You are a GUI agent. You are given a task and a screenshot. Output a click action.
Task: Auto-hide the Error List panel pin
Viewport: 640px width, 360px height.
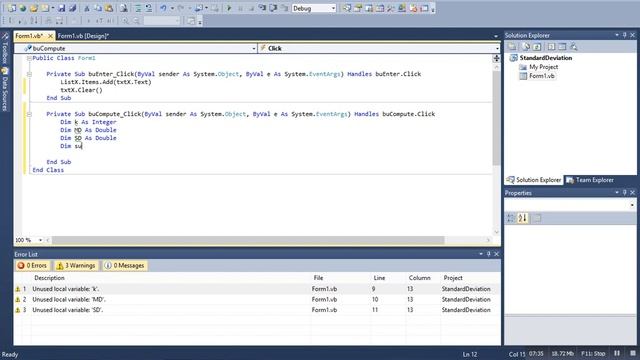489,254
